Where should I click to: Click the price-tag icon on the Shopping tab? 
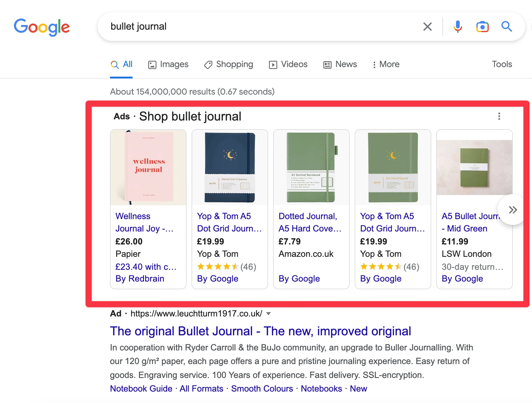[208, 65]
